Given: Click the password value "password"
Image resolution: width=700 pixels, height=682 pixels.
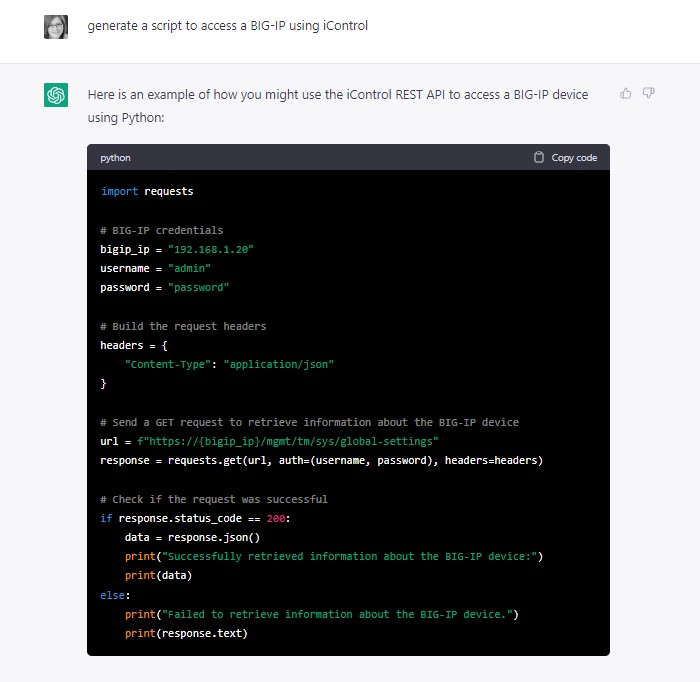Looking at the screenshot, I should 198,287.
